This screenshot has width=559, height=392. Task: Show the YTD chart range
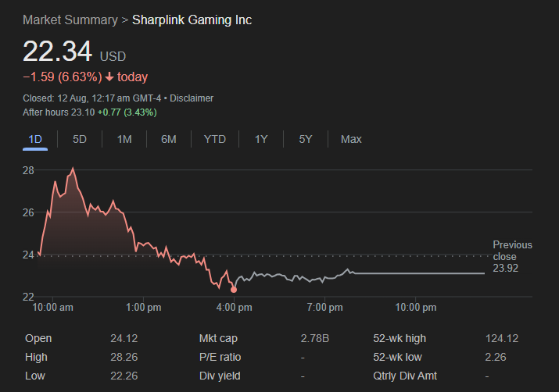[x=214, y=139]
